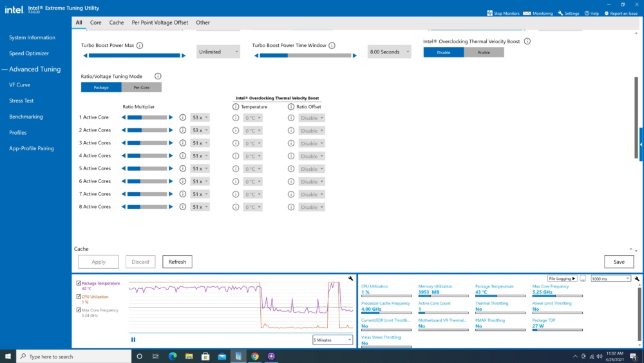Open graph settings wrench icon
Image resolution: width=644 pixels, height=363 pixels.
[x=350, y=279]
